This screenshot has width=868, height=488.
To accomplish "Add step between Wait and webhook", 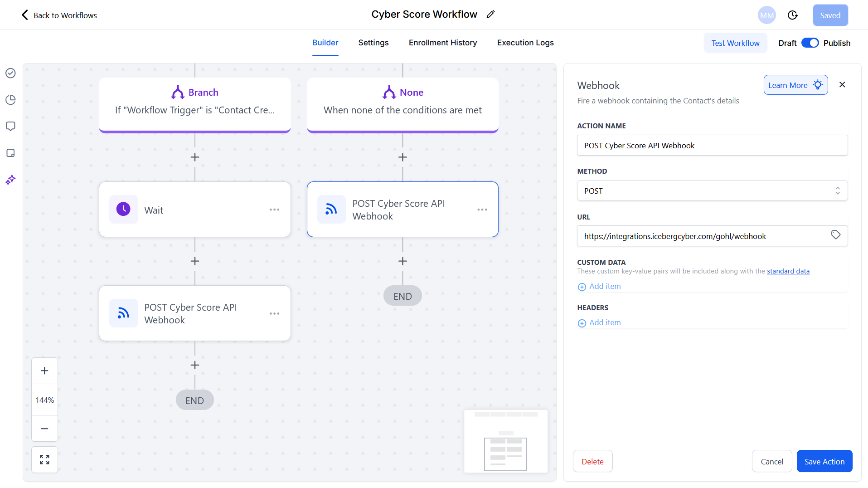I will 195,261.
